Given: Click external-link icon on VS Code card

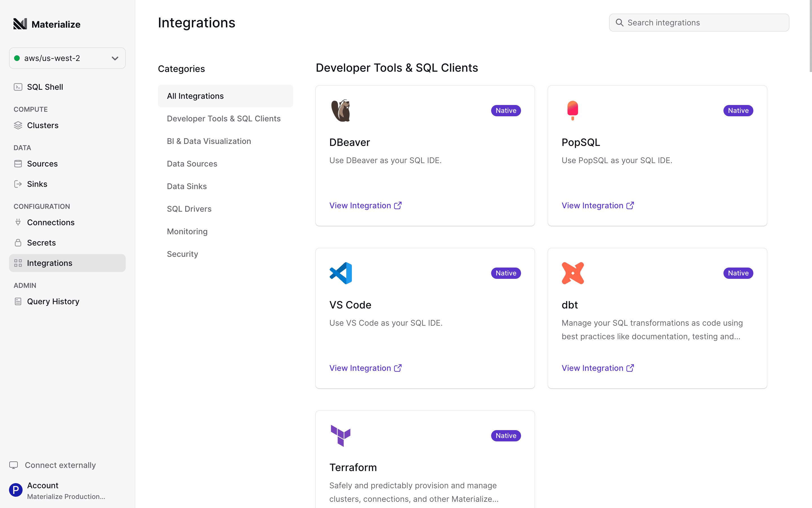Looking at the screenshot, I should pos(398,368).
